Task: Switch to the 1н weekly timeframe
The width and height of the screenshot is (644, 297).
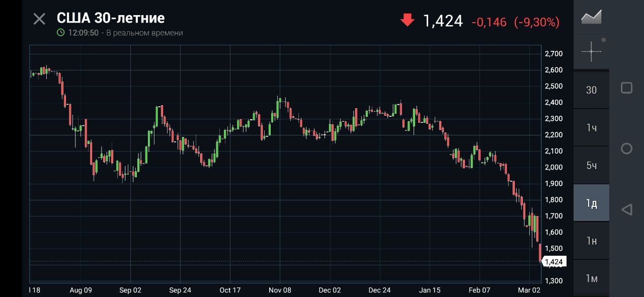Action: pos(591,241)
